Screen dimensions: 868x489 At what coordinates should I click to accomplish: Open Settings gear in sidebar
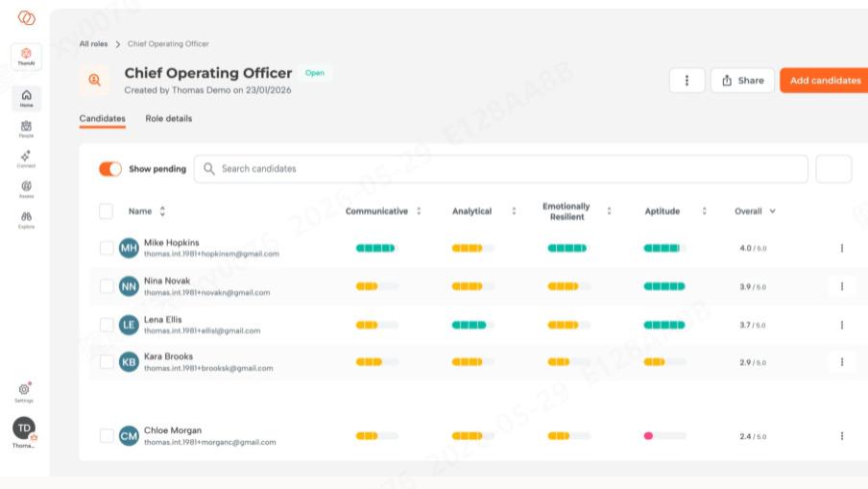tap(24, 393)
